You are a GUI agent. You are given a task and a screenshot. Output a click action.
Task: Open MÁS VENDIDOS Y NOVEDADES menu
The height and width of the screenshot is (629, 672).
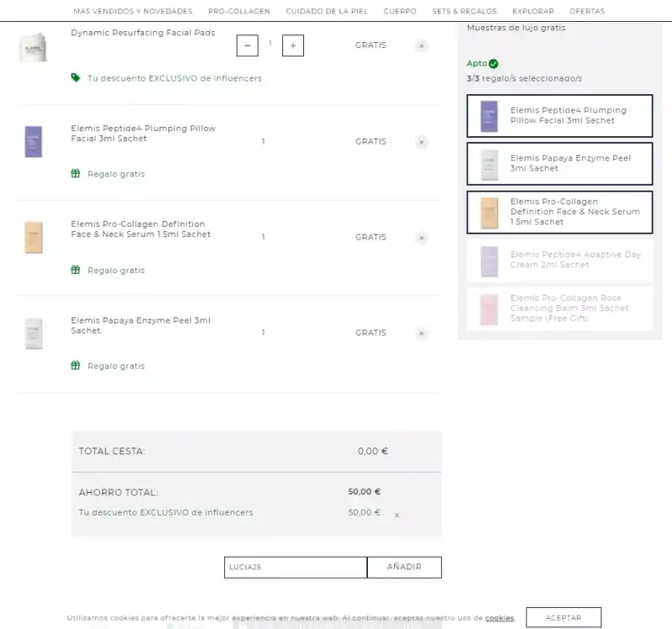click(x=133, y=11)
